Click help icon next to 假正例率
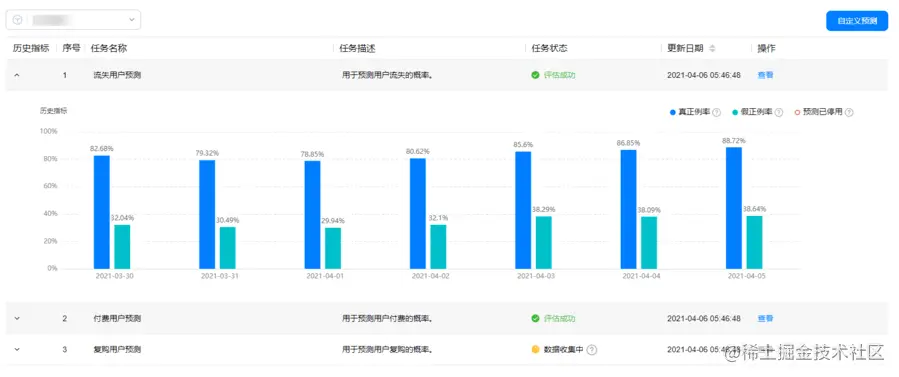Viewport: 899px width, 377px height. coord(779,113)
